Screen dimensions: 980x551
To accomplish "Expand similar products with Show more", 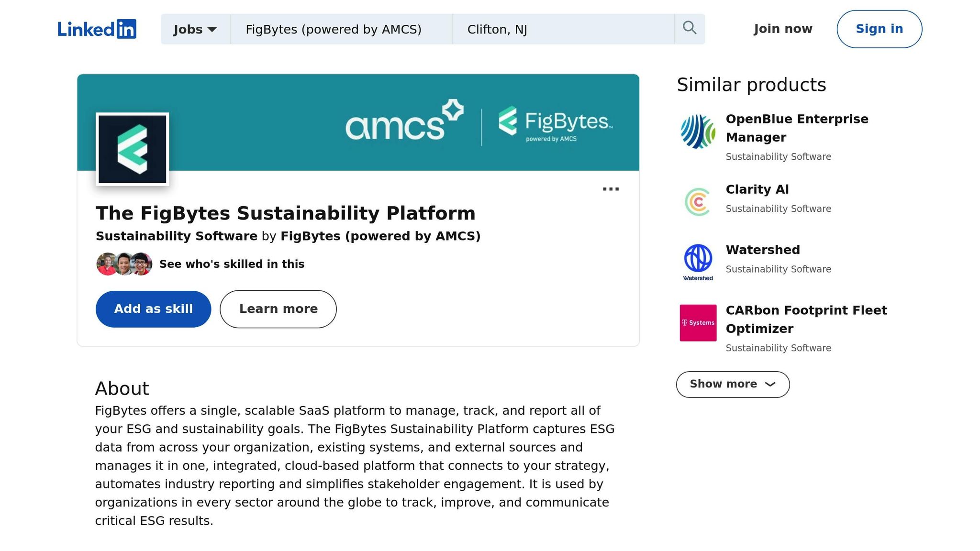I will point(732,384).
